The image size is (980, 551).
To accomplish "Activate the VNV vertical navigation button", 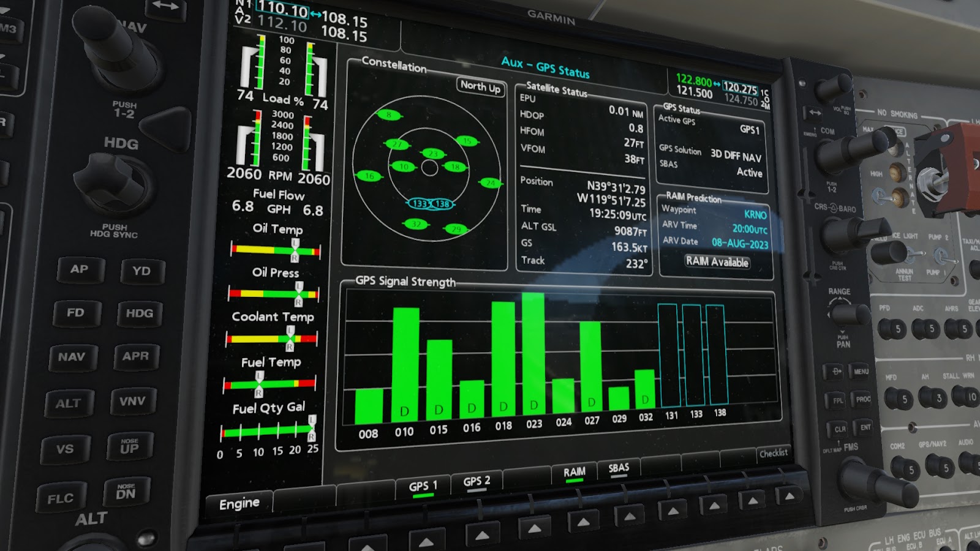I will pyautogui.click(x=132, y=402).
